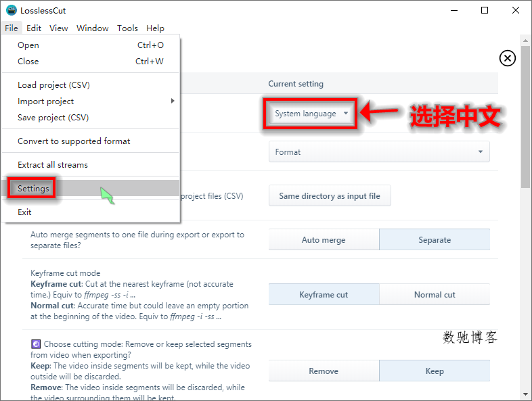
Task: Open the System language dropdown
Action: pos(311,114)
